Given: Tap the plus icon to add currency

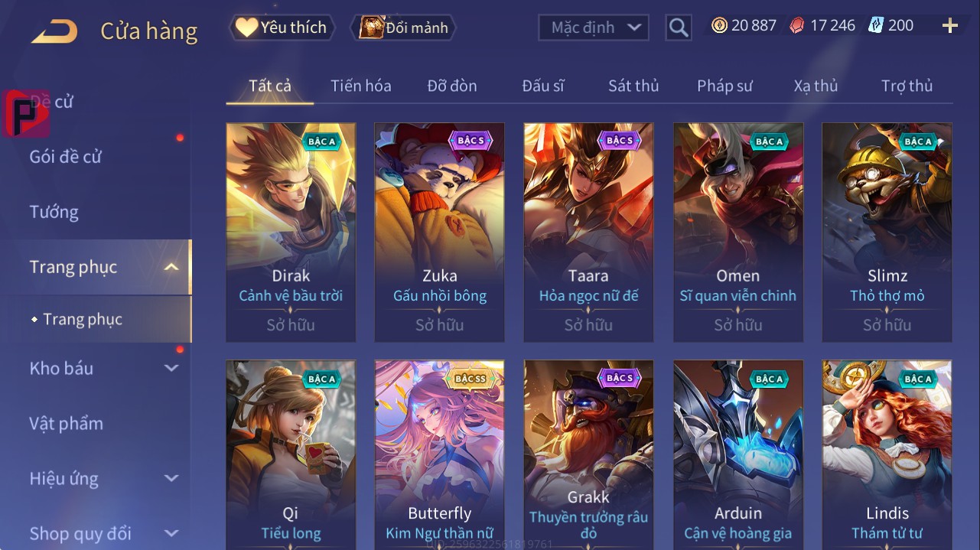Looking at the screenshot, I should click(x=950, y=26).
